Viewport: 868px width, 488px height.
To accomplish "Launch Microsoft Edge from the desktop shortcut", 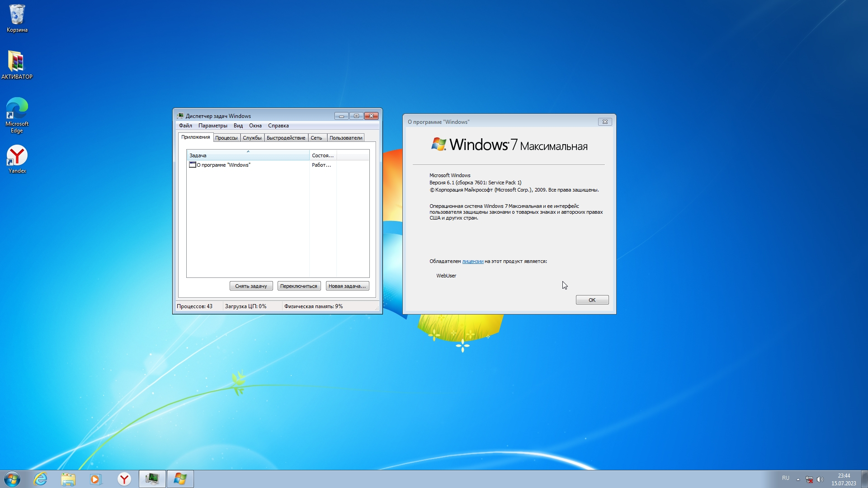I will click(17, 115).
